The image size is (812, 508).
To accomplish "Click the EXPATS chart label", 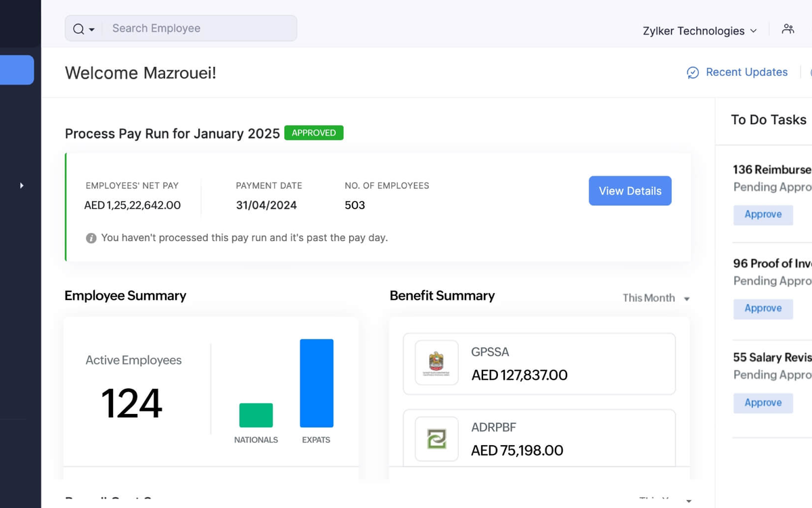I will (316, 440).
